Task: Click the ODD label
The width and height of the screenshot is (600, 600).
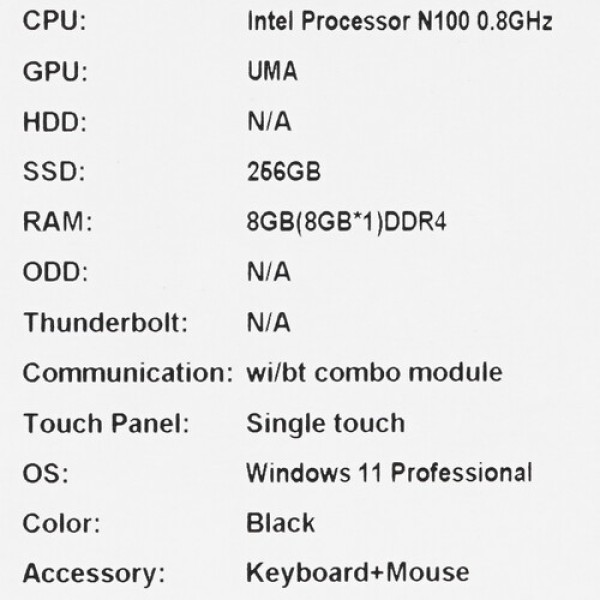Action: (x=55, y=272)
